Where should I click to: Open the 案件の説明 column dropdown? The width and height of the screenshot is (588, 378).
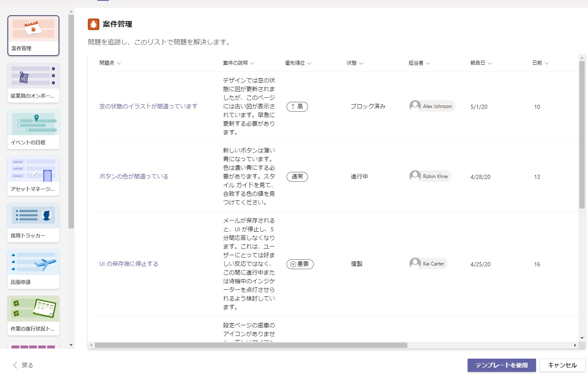coord(239,63)
